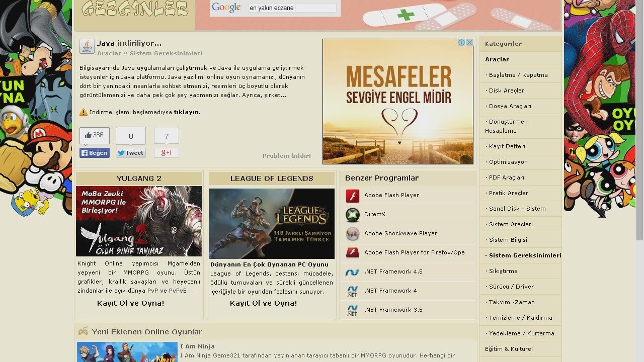Click the Yulgang 2 game banner image
Image resolution: width=644 pixels, height=362 pixels.
coord(138,221)
